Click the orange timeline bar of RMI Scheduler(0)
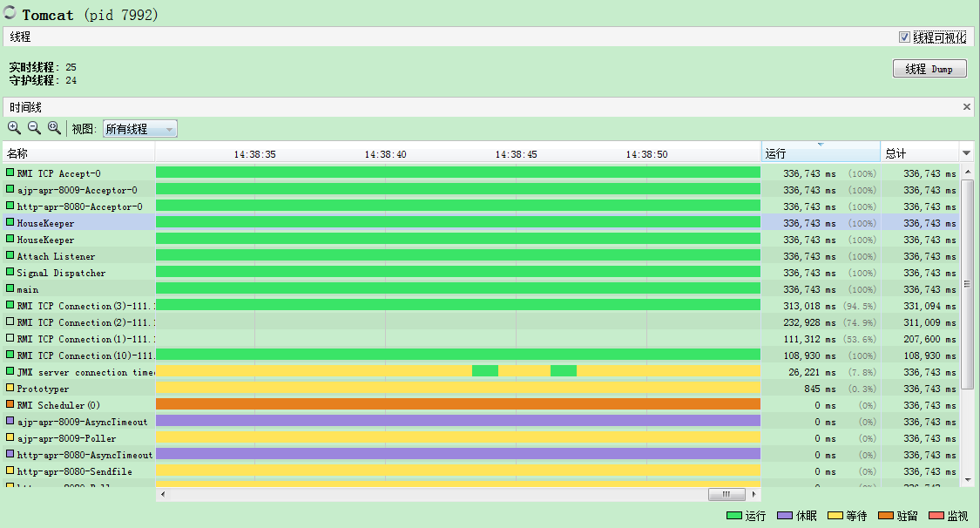 point(457,404)
